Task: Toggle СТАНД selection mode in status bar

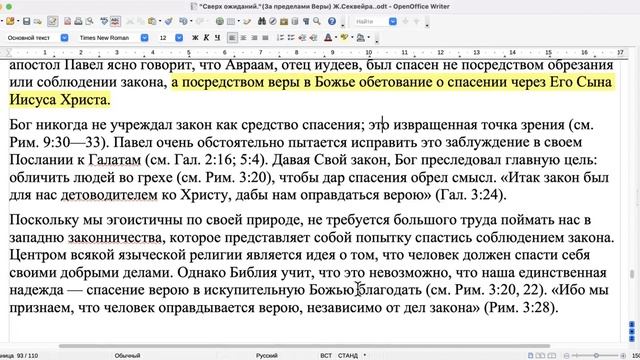Action: pyautogui.click(x=348, y=356)
